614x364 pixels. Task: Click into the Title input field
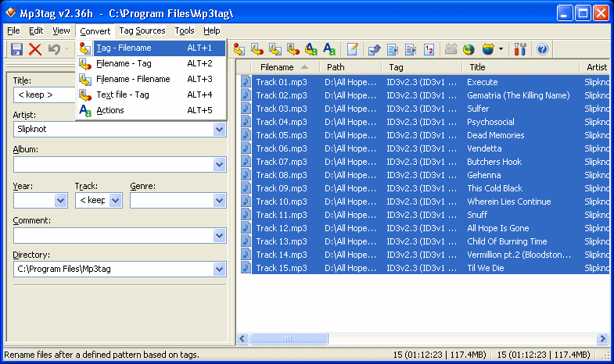click(45, 95)
